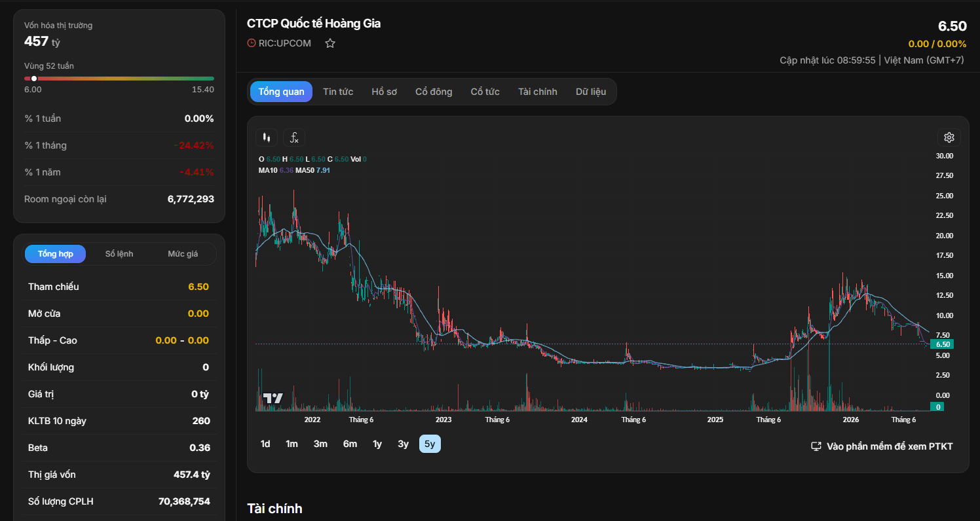Click the Beta value 0.36
Screen dimensions: 980x521
(200, 448)
